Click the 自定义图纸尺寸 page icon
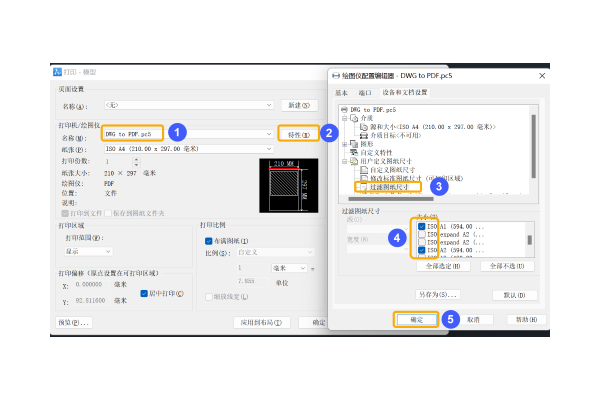Viewport: 600px width, 400px height. point(364,170)
